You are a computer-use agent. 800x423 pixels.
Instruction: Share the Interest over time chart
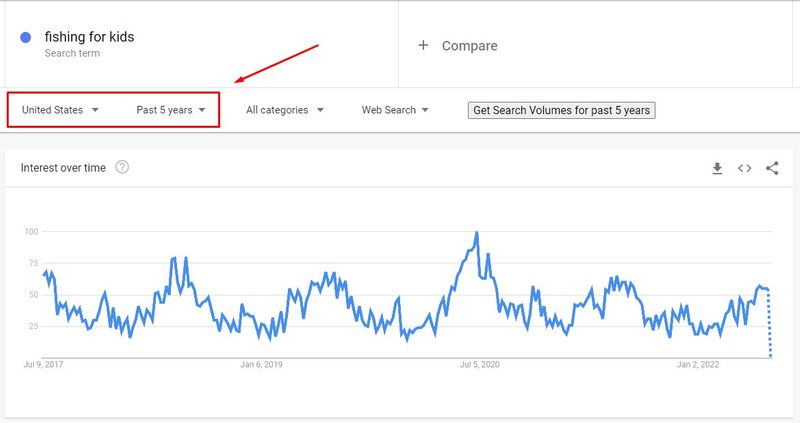pyautogui.click(x=772, y=168)
